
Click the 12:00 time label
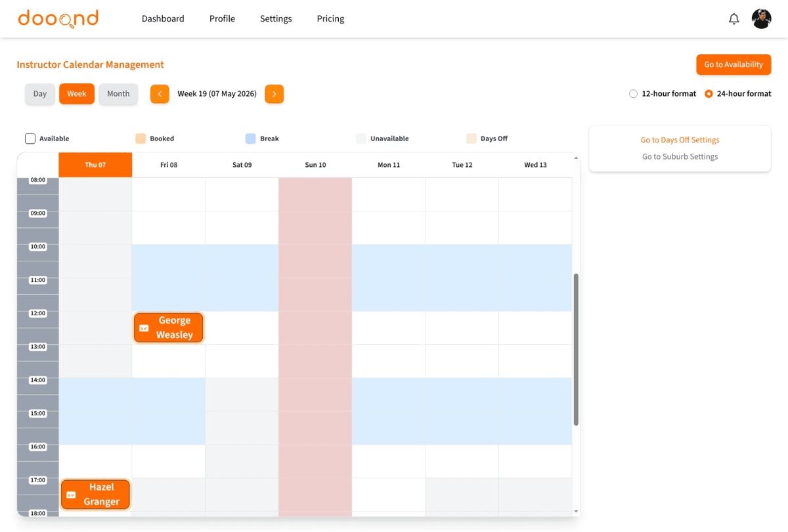click(x=38, y=313)
